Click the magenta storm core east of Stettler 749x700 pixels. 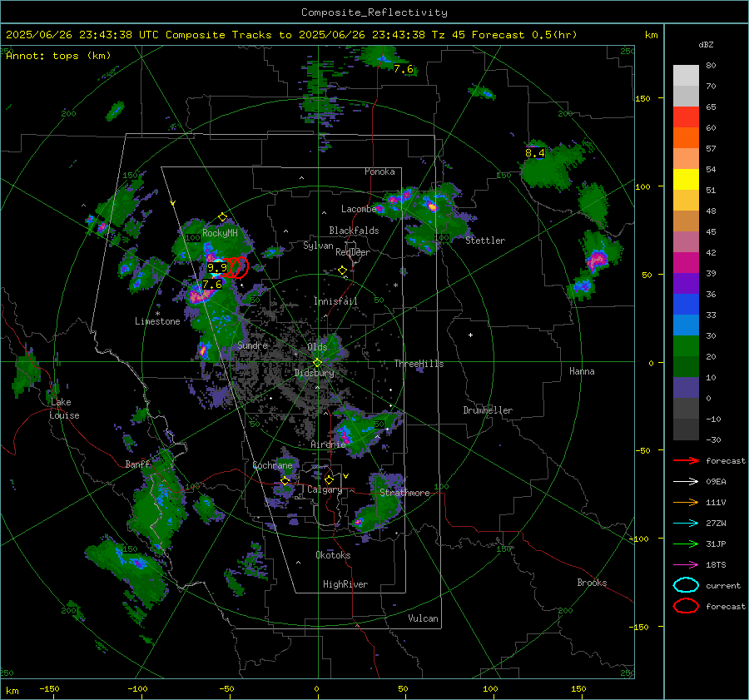point(596,261)
